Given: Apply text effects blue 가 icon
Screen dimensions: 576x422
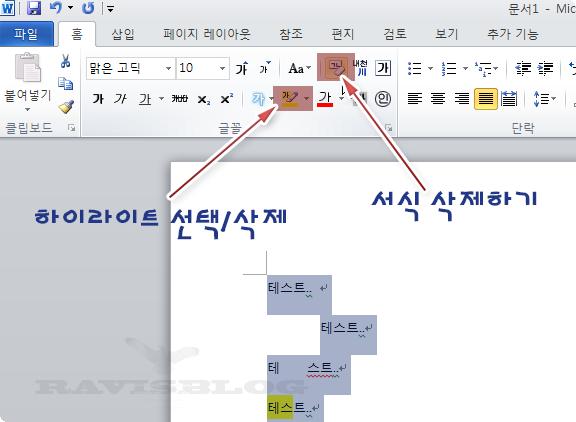Looking at the screenshot, I should [x=259, y=98].
